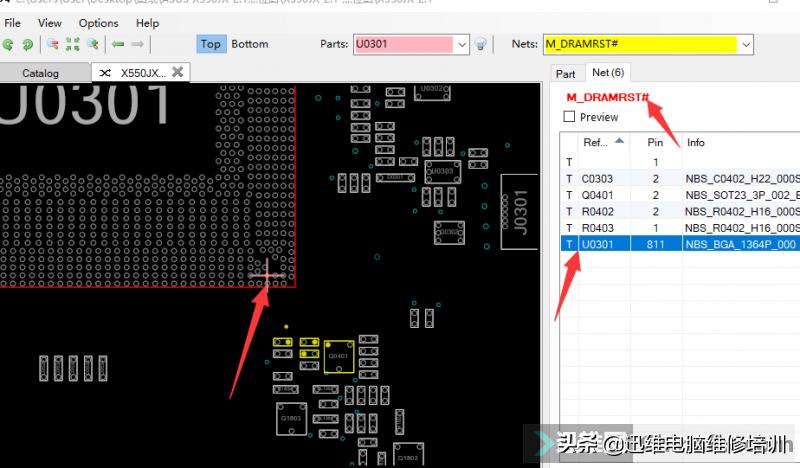Click the shuffle icon on X550JX tab
This screenshot has width=800, height=468.
(105, 73)
